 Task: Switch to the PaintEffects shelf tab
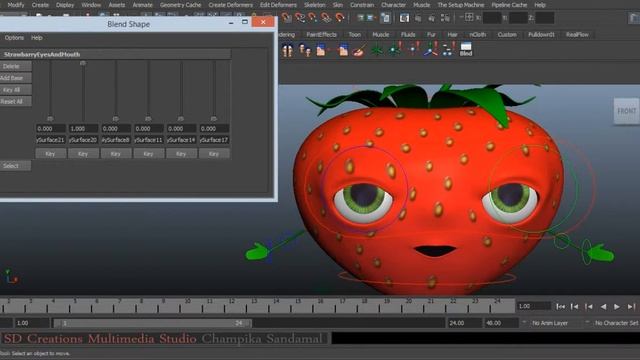pyautogui.click(x=321, y=35)
